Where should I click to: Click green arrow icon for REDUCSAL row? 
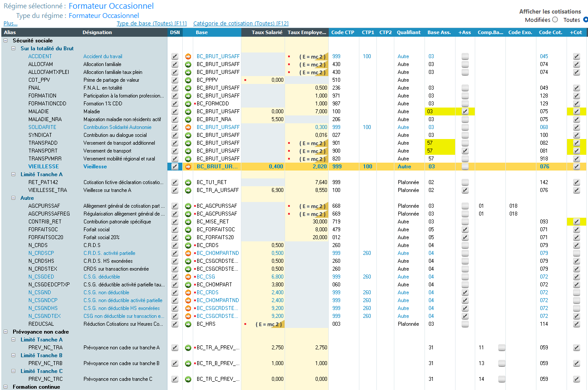pyautogui.click(x=188, y=324)
